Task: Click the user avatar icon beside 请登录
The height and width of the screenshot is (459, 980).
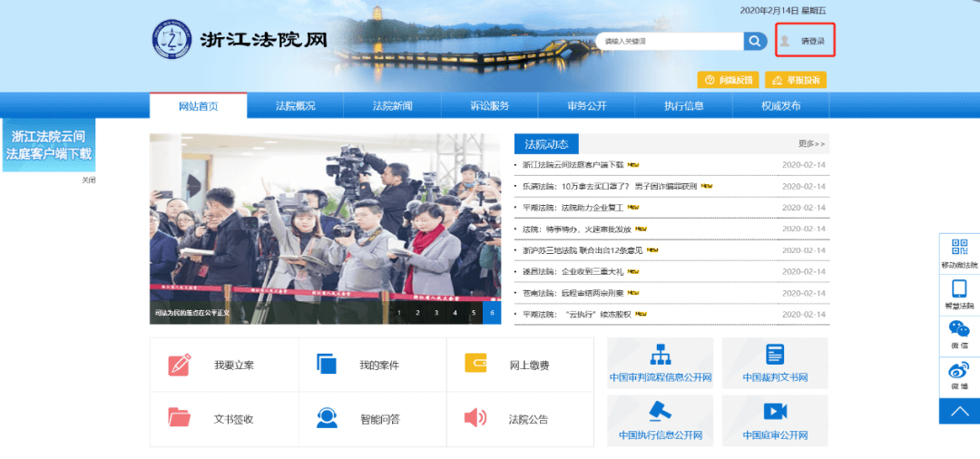Action: [x=785, y=41]
